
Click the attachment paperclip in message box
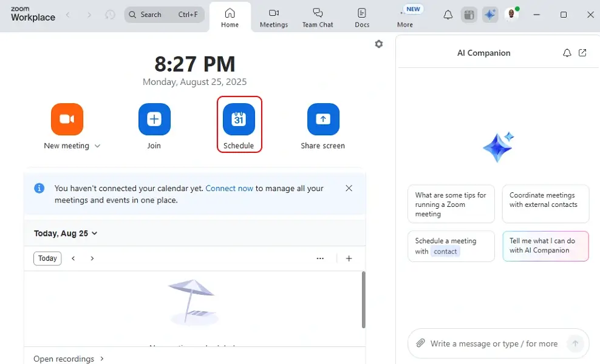[x=420, y=343]
